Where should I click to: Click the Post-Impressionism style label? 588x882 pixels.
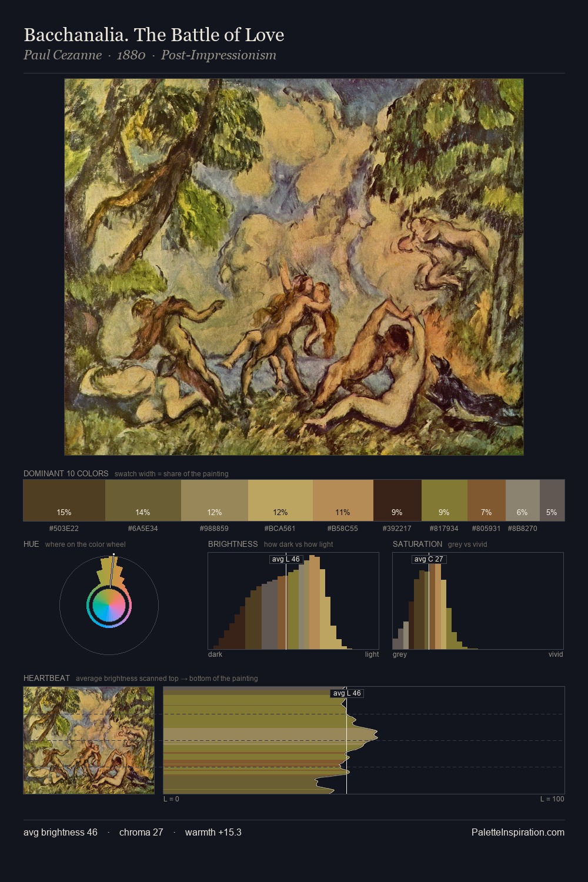pyautogui.click(x=219, y=55)
